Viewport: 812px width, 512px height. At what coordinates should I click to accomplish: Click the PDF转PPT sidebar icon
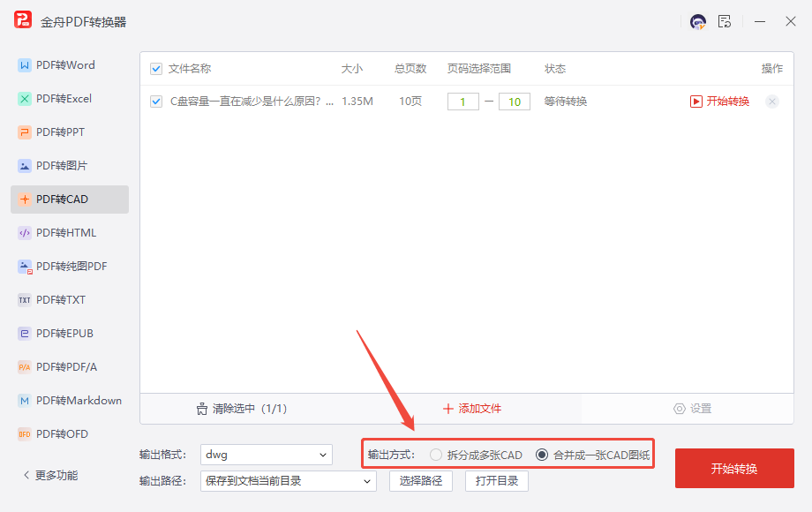point(25,132)
